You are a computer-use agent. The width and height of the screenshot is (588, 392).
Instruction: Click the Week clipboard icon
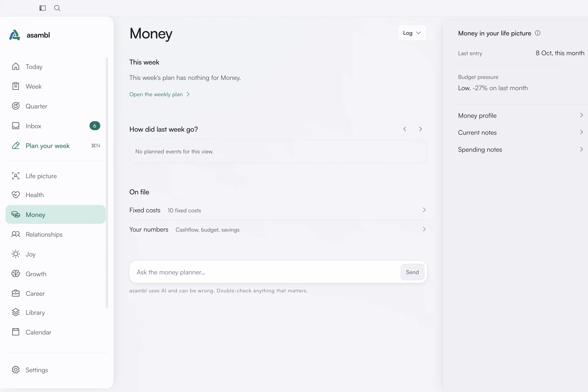(x=16, y=86)
